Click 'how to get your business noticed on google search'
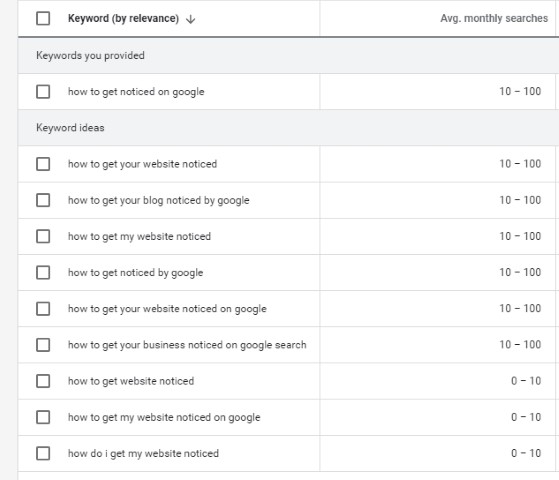 [187, 345]
